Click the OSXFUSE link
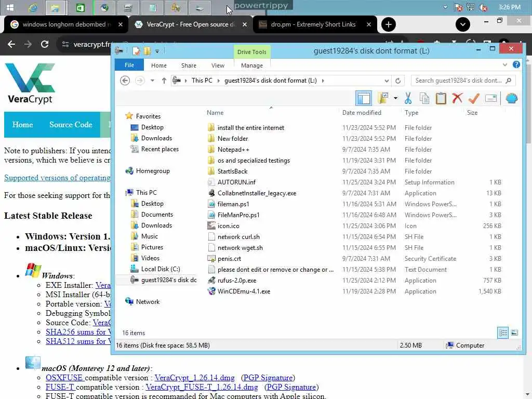This screenshot has width=532, height=399. (x=64, y=378)
